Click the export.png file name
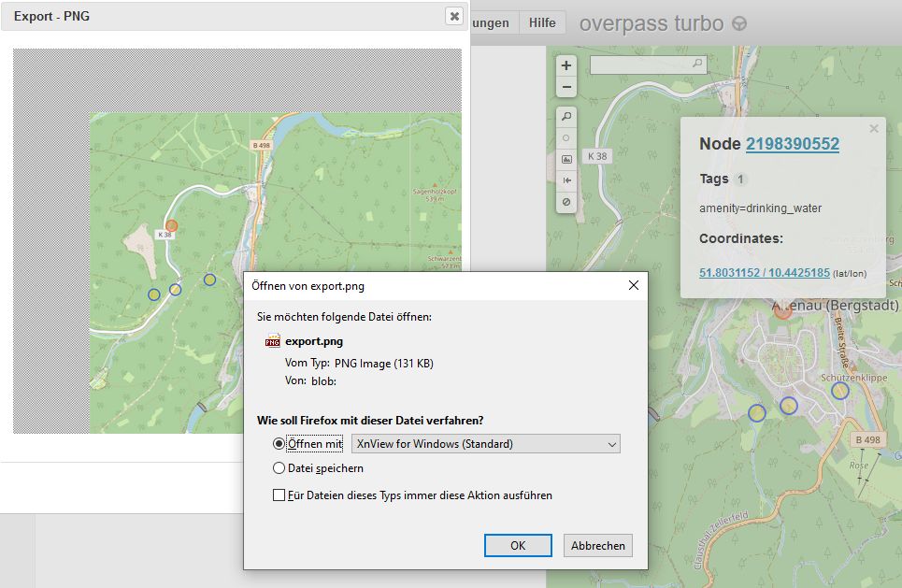The image size is (902, 588). 314,341
